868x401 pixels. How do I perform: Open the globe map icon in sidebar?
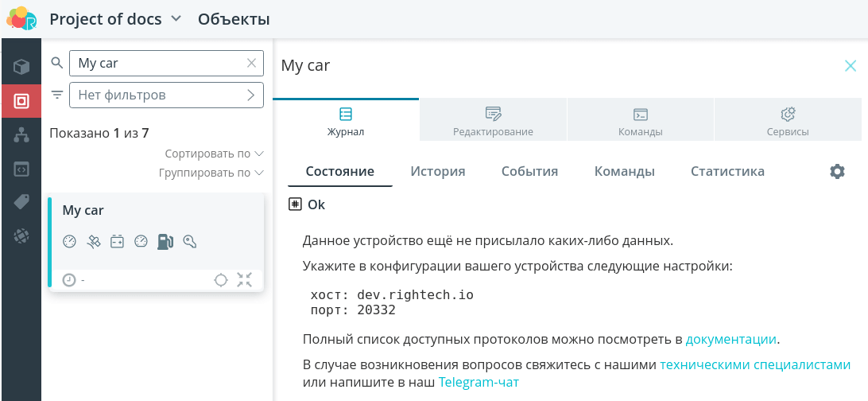pyautogui.click(x=21, y=236)
